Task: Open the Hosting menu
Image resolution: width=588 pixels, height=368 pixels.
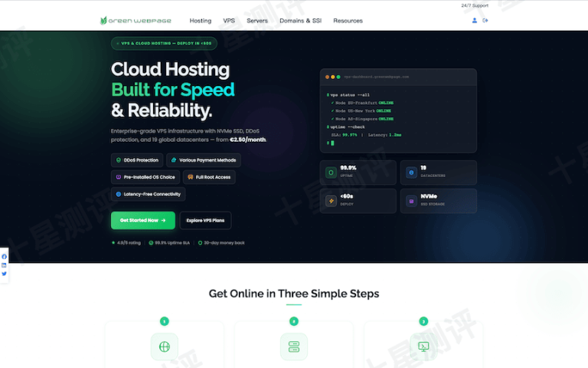Action: (201, 21)
